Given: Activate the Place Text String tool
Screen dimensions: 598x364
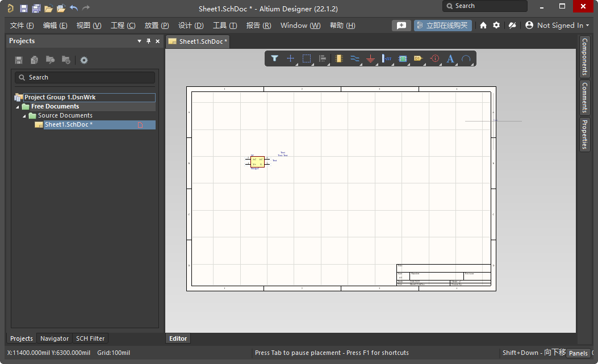Looking at the screenshot, I should tap(450, 58).
